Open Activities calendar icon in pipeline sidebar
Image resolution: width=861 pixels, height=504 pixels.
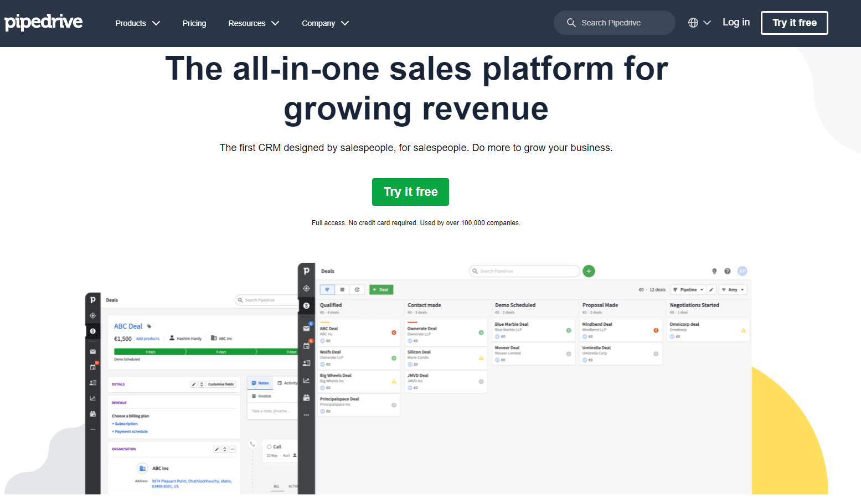[306, 346]
